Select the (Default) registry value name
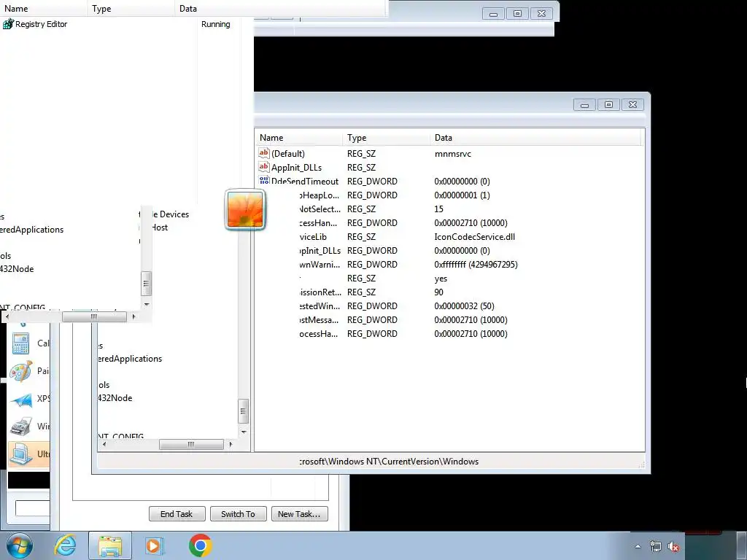This screenshot has width=747, height=560. pos(287,153)
